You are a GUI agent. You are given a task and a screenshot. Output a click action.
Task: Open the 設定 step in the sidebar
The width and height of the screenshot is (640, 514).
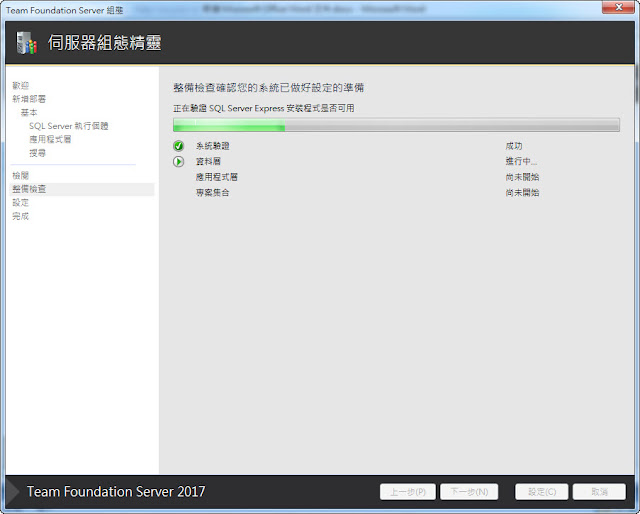tap(20, 202)
